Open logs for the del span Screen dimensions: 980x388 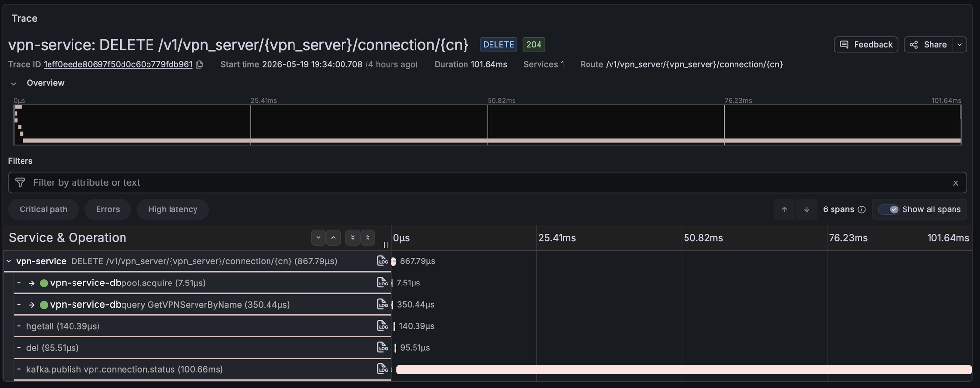(x=382, y=347)
